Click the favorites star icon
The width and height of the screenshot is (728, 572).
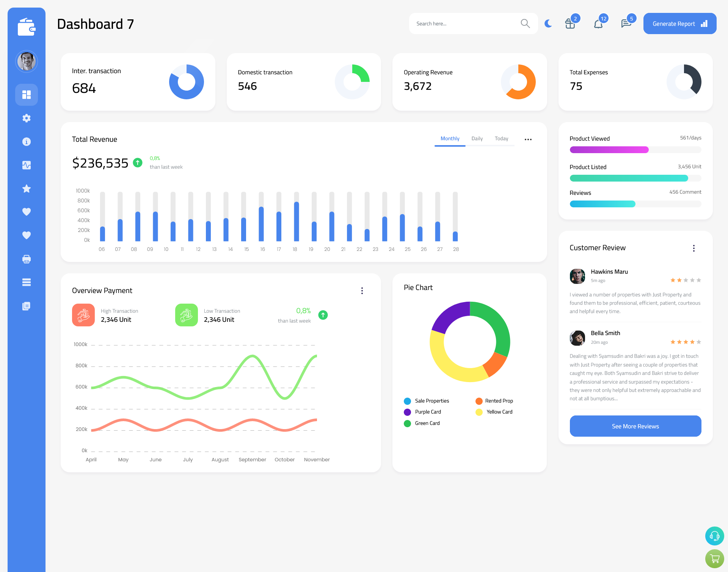[x=27, y=188]
